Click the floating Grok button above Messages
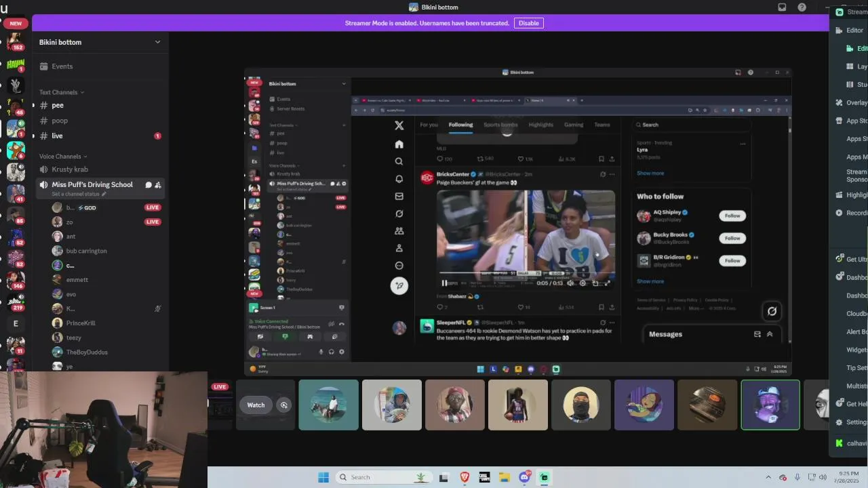The height and width of the screenshot is (488, 868). [x=772, y=311]
